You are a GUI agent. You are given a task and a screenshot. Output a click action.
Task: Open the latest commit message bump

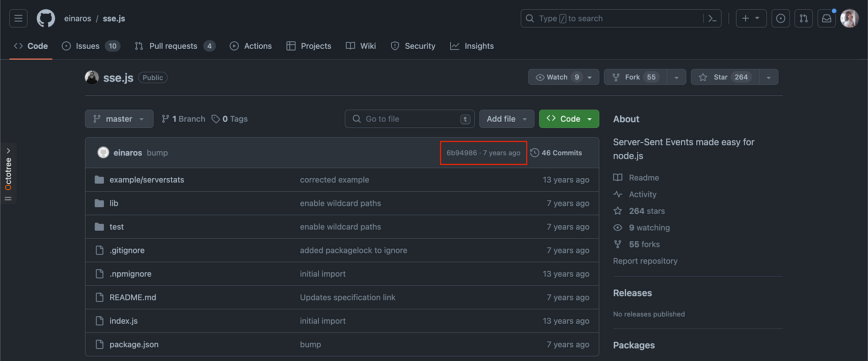click(157, 152)
